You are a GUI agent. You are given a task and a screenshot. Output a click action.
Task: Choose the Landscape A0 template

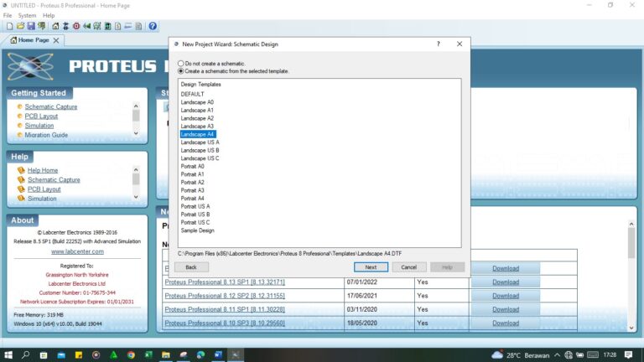pyautogui.click(x=197, y=102)
